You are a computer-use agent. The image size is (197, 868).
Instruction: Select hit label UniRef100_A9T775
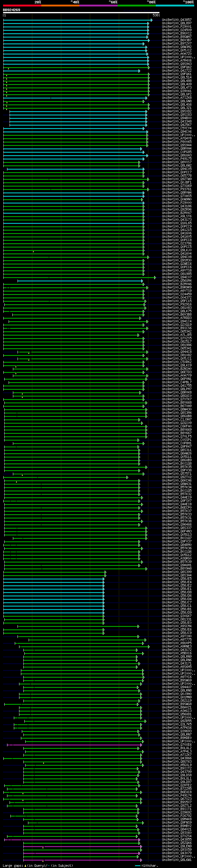point(176,640)
